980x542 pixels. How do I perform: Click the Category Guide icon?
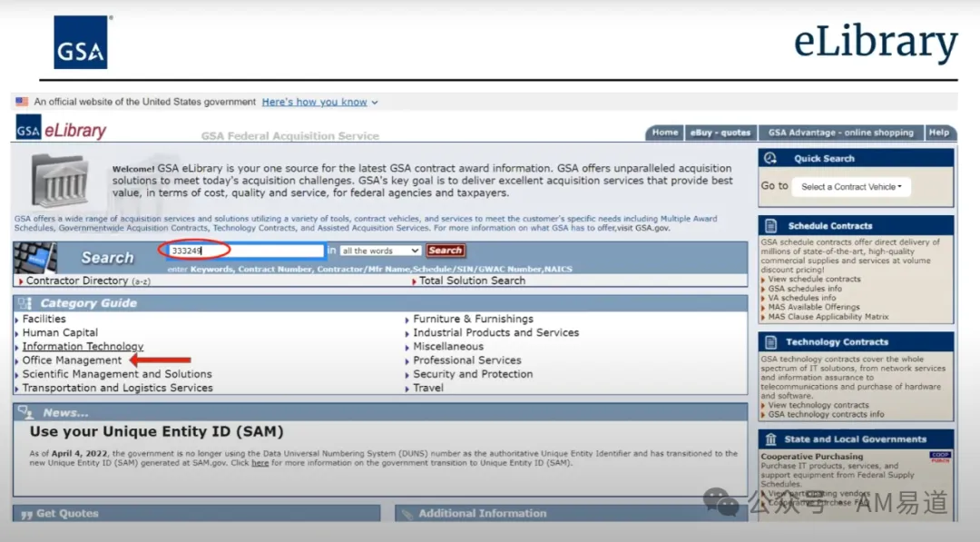[x=25, y=303]
